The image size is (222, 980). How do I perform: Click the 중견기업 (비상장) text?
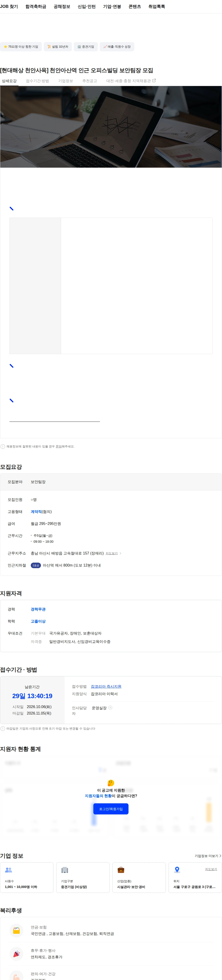click(74, 887)
